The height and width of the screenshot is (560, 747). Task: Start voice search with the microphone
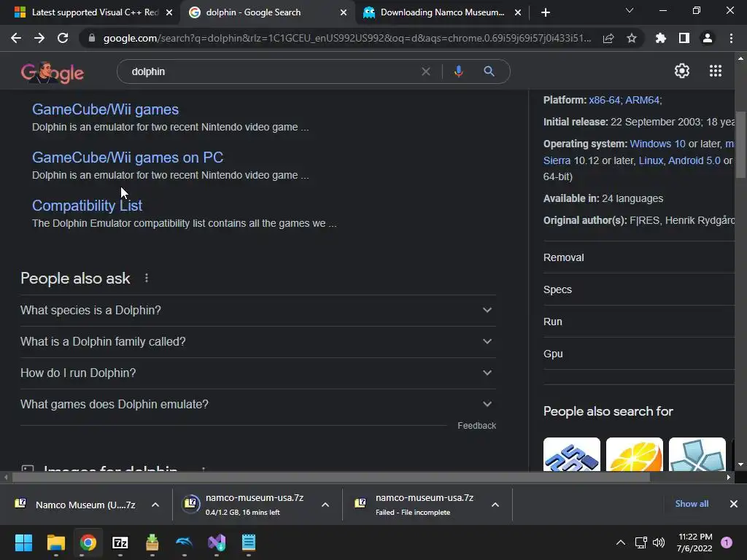(x=458, y=71)
